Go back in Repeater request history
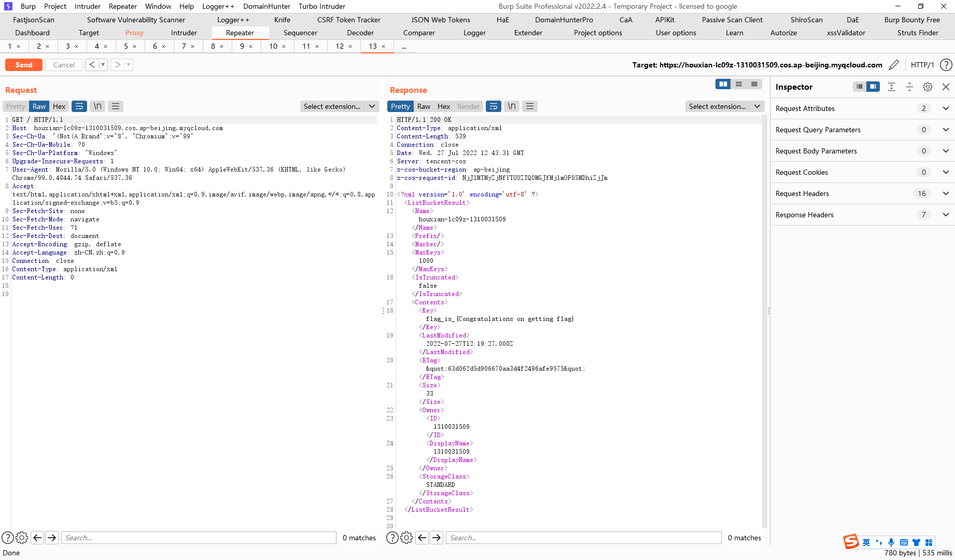Image resolution: width=955 pixels, height=560 pixels. pos(92,65)
